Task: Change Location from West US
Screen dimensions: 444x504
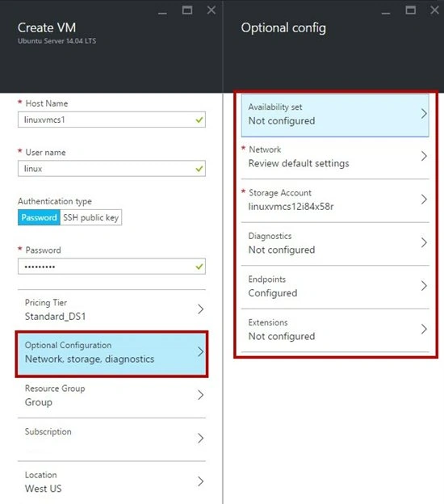Action: click(111, 482)
